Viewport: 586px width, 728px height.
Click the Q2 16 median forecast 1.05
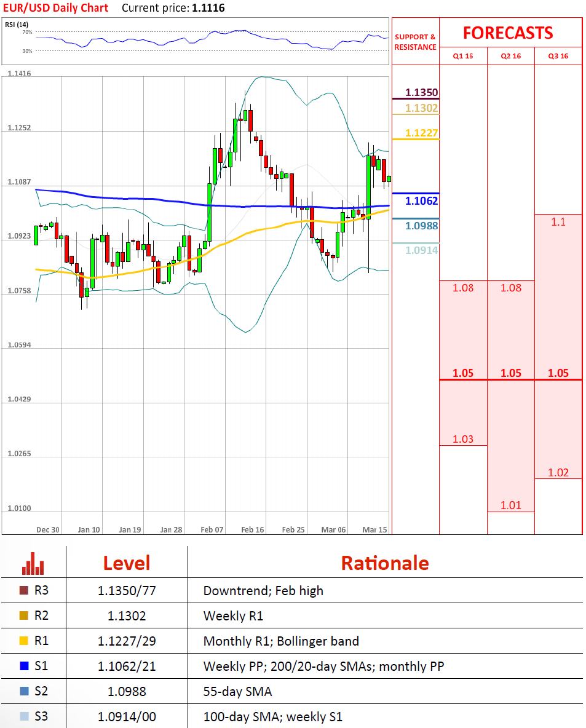pyautogui.click(x=511, y=373)
